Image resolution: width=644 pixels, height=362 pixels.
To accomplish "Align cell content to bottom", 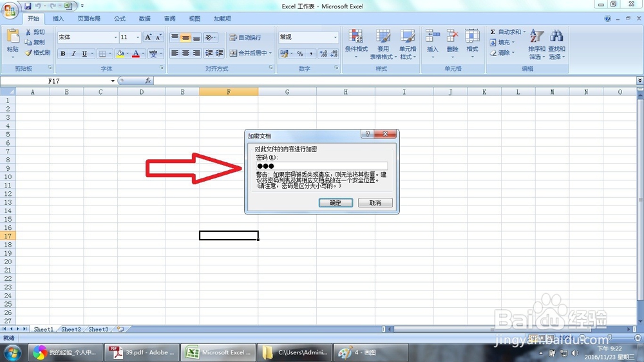I will click(x=196, y=37).
